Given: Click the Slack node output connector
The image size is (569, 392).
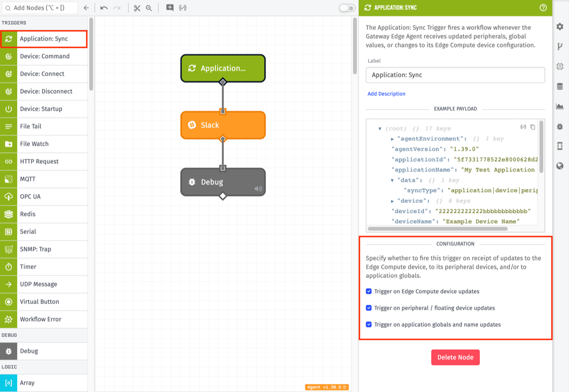Looking at the screenshot, I should click(223, 139).
